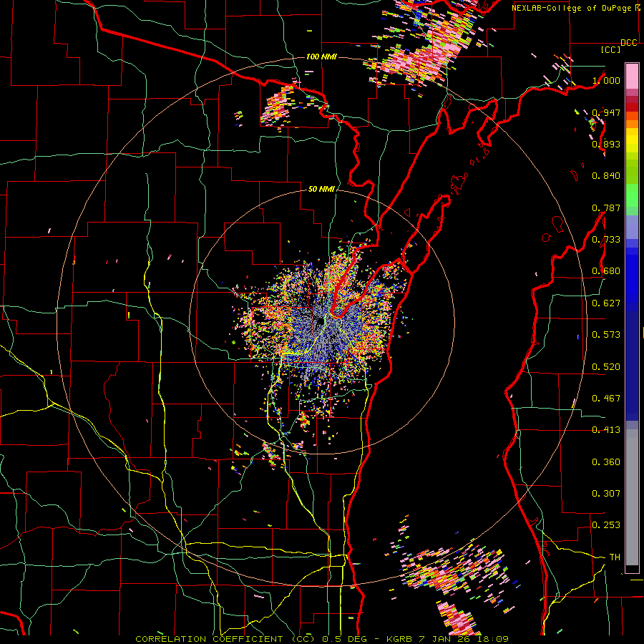
Task: Click the 0.573 value on the color scale
Action: (x=606, y=335)
